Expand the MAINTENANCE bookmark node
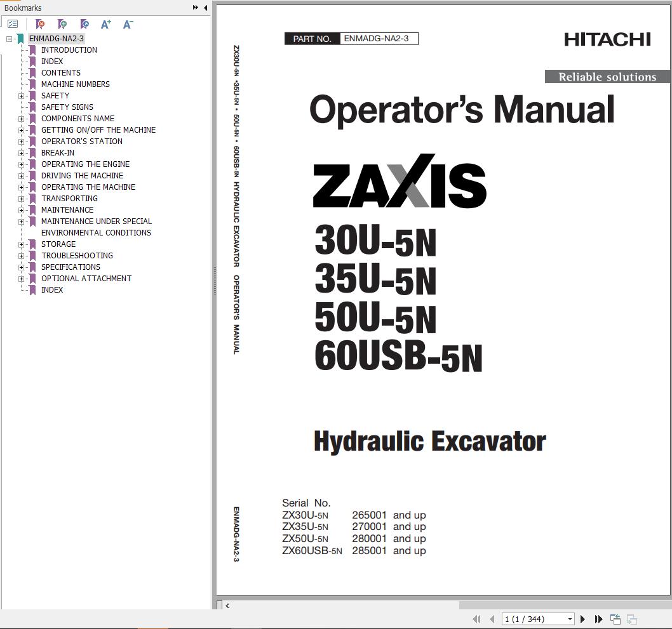The image size is (672, 629). pos(21,210)
